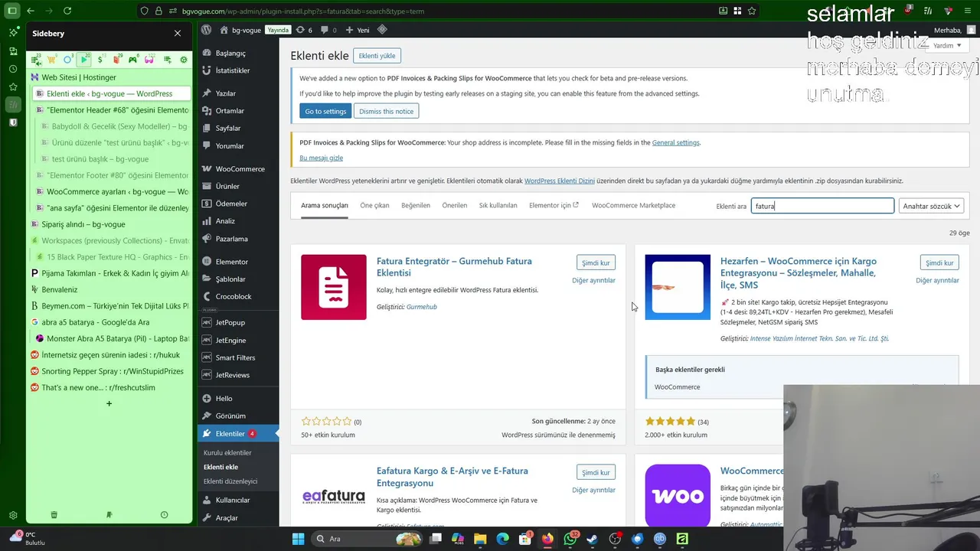Open the weather widget showing Bulutlu
The image size is (980, 551).
point(26,538)
